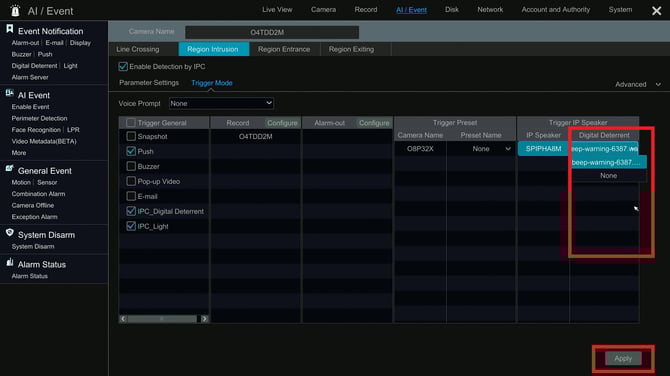Image resolution: width=670 pixels, height=376 pixels.
Task: Open the Voice Prompt dropdown
Action: [221, 103]
